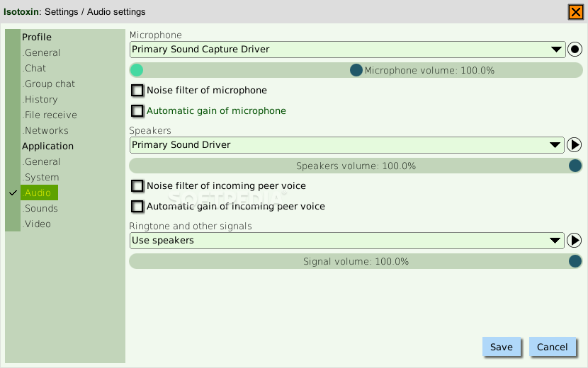Expand the Primary Sound Driver speakers dropdown
Viewport: 588px width, 368px height.
[346, 145]
